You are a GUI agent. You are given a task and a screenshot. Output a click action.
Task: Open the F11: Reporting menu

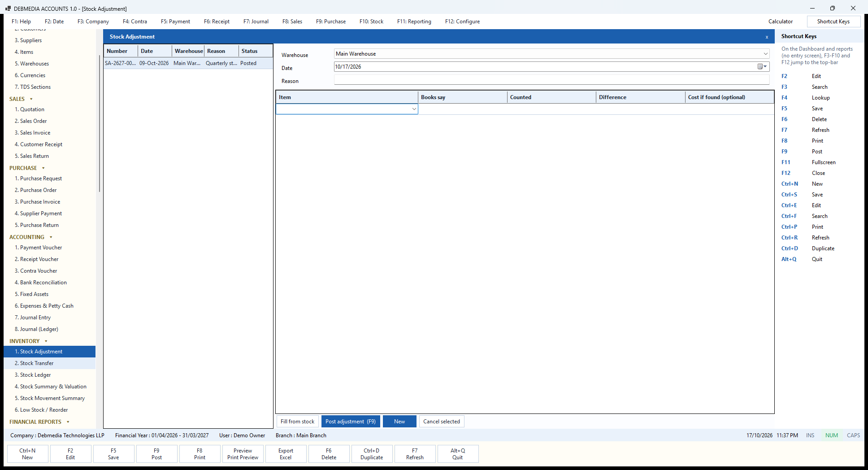(414, 22)
